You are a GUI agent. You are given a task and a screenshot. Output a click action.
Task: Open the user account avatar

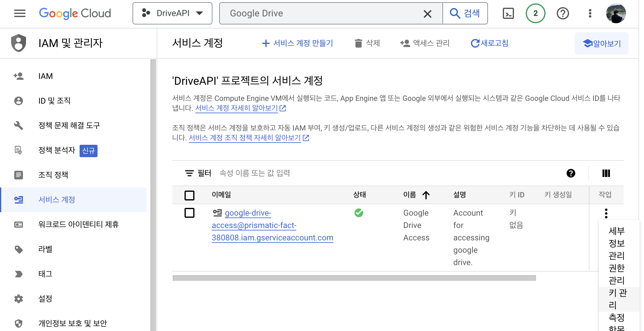click(x=616, y=13)
